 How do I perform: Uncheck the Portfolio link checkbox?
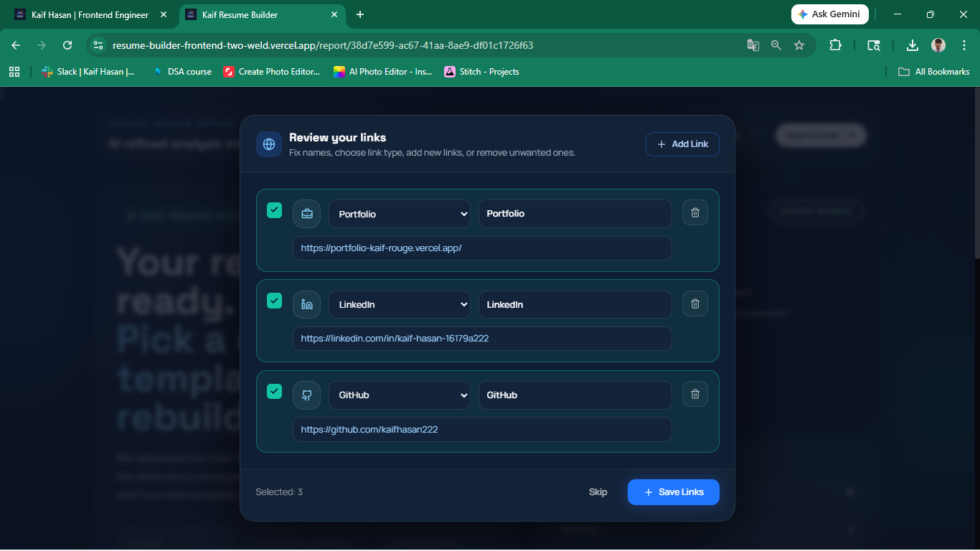pyautogui.click(x=274, y=209)
